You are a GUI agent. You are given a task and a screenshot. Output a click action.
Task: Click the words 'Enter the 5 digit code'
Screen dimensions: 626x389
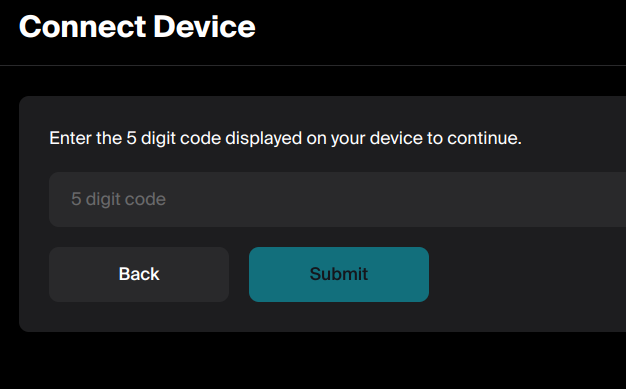[135, 139]
